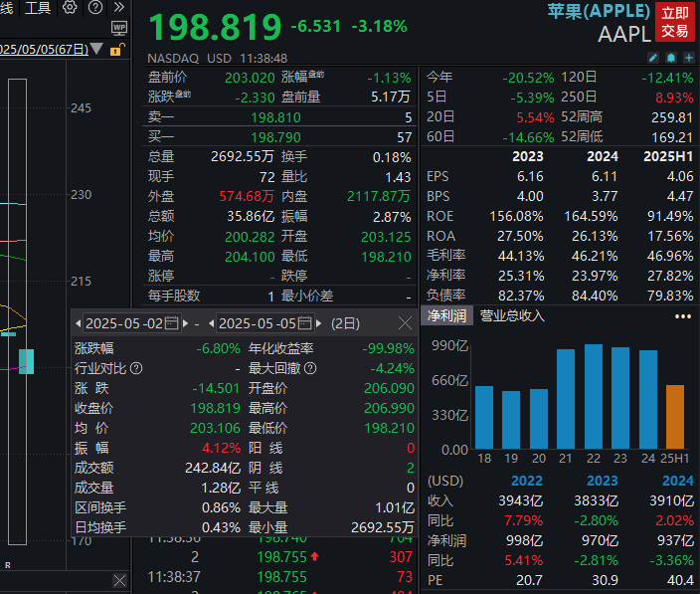Open calendar picker for 2025-05-05

click(x=304, y=323)
